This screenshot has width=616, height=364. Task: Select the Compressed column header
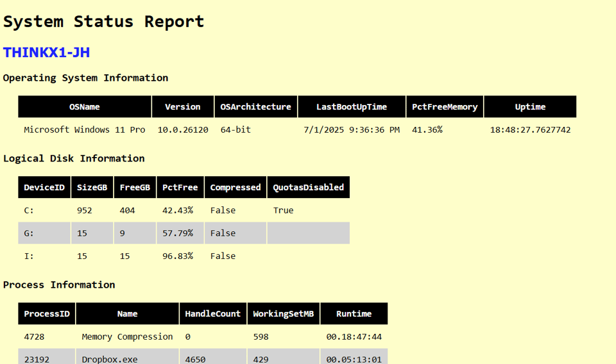tap(235, 188)
